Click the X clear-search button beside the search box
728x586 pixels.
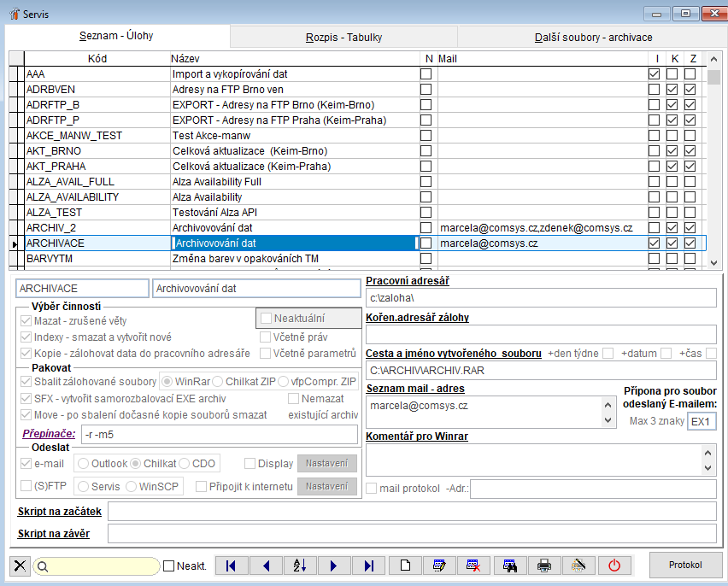(20, 565)
